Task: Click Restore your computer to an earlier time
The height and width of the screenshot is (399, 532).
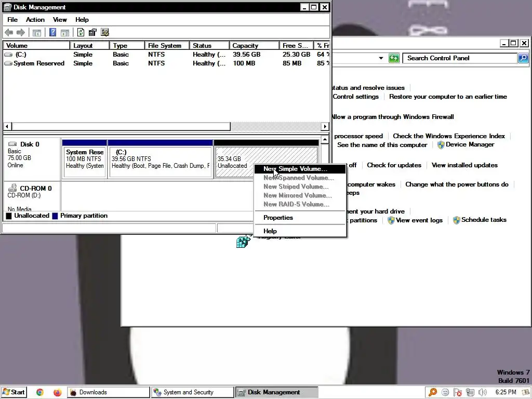Action: pos(448,97)
